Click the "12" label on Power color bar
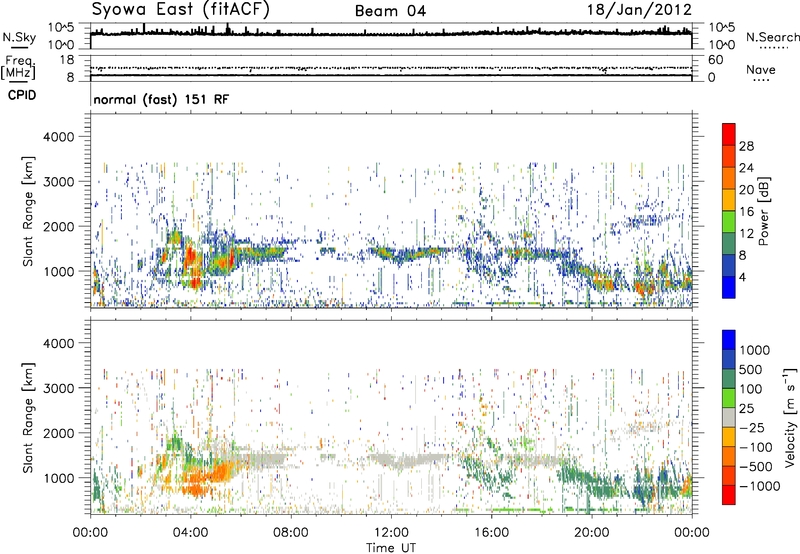Viewport: 800px width, 554px height. (x=746, y=234)
